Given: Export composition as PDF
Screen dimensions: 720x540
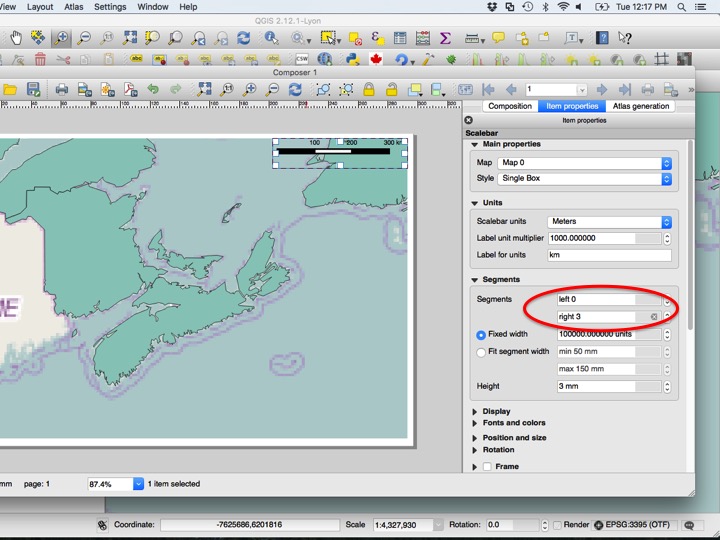Looking at the screenshot, I should tap(130, 89).
